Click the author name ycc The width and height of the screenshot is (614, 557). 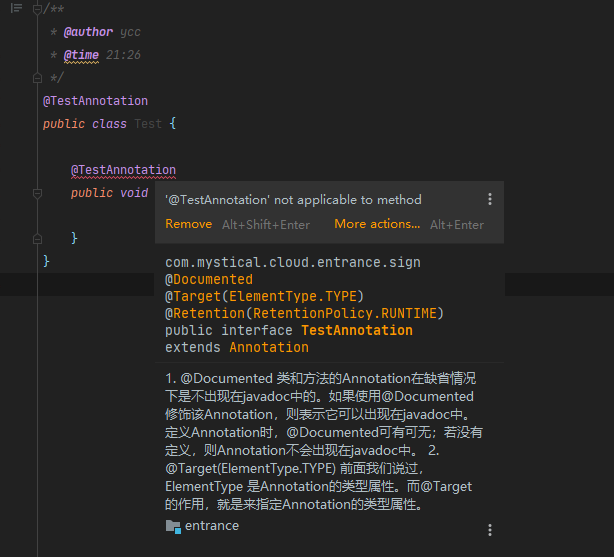point(130,32)
